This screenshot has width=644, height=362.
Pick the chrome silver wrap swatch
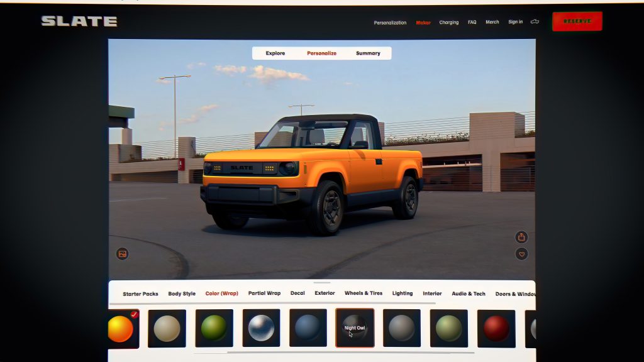click(261, 328)
